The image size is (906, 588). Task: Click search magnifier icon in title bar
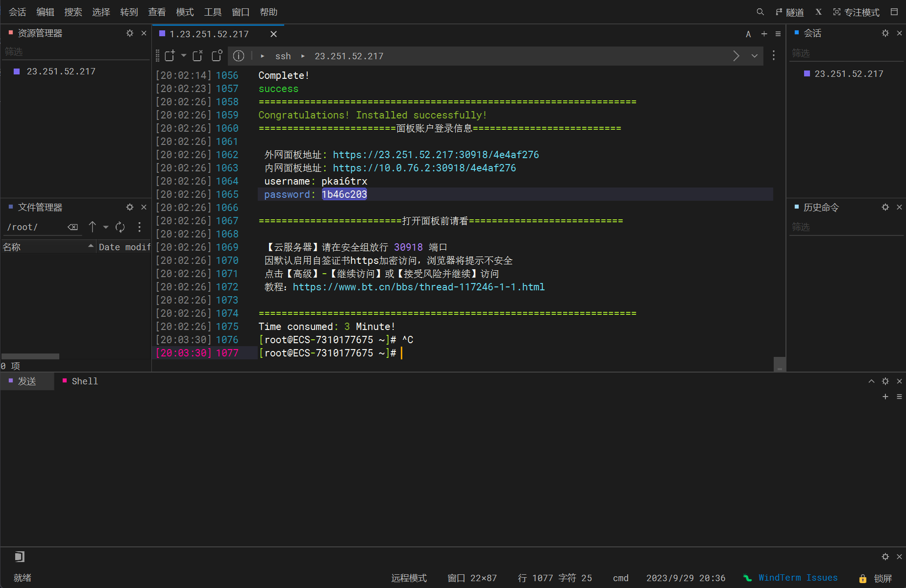760,12
